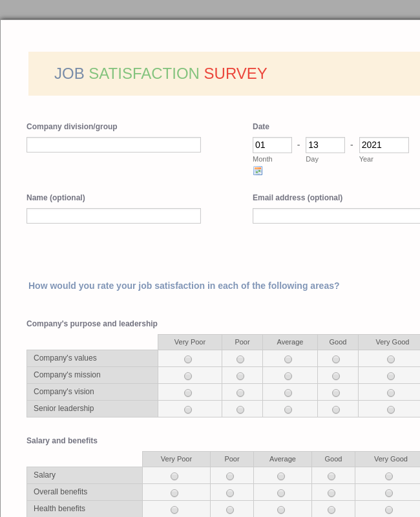Select Good for Company's values
Screen dimensions: 420x517
335,359
